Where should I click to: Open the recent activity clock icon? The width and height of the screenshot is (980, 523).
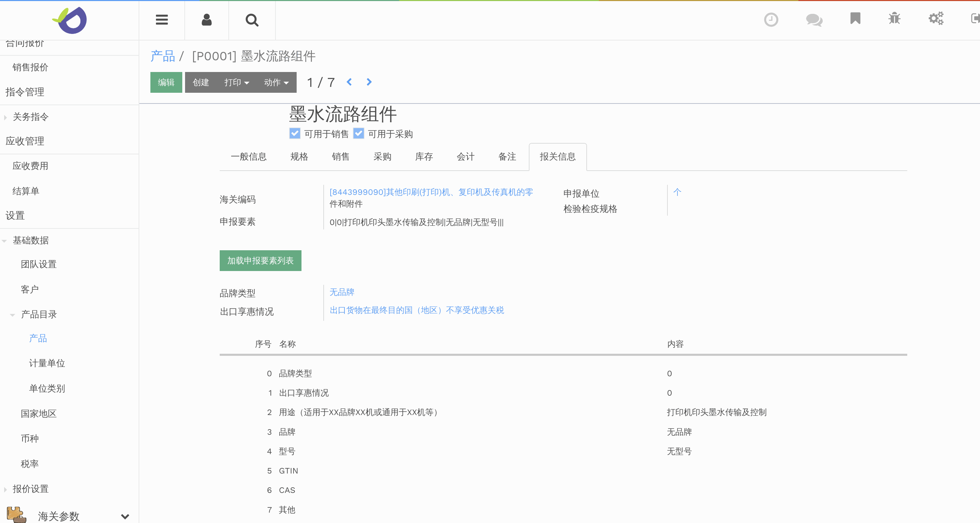click(x=771, y=20)
